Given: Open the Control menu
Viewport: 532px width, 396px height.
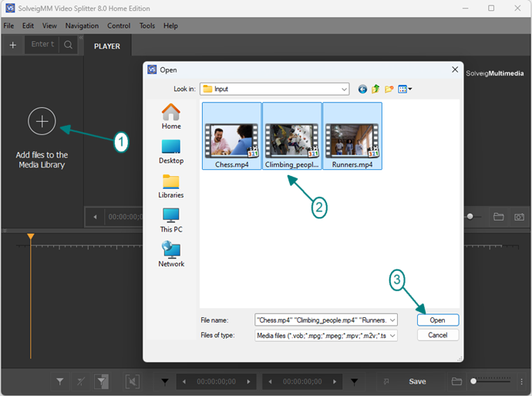Looking at the screenshot, I should (x=119, y=25).
